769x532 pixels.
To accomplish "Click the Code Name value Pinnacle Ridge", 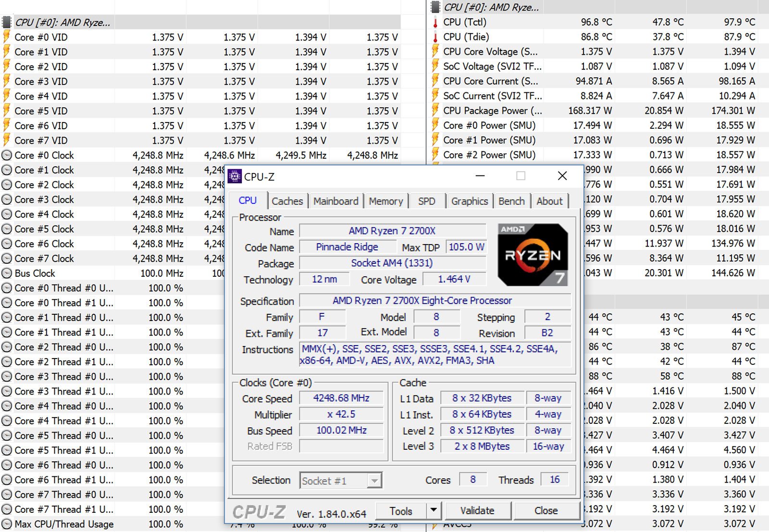I will pos(347,247).
